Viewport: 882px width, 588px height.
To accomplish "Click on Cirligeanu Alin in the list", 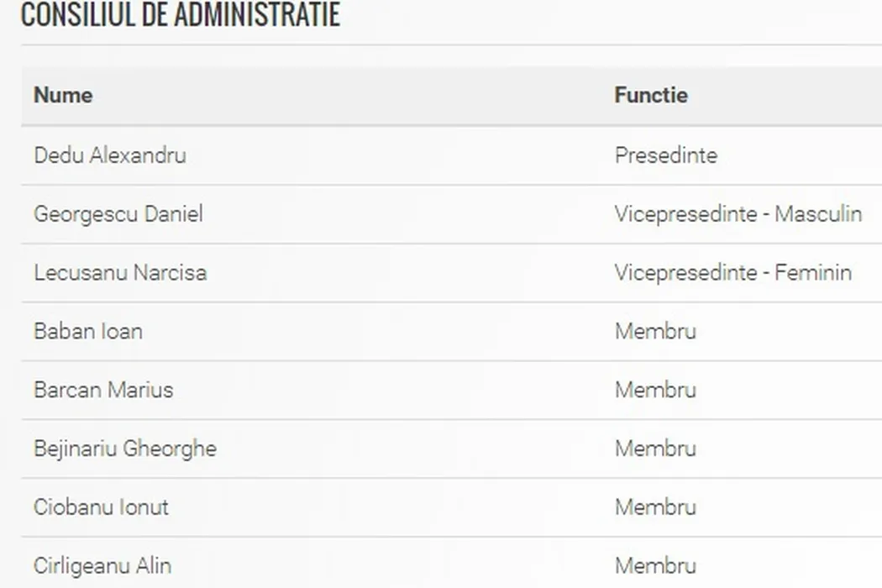I will tap(102, 565).
